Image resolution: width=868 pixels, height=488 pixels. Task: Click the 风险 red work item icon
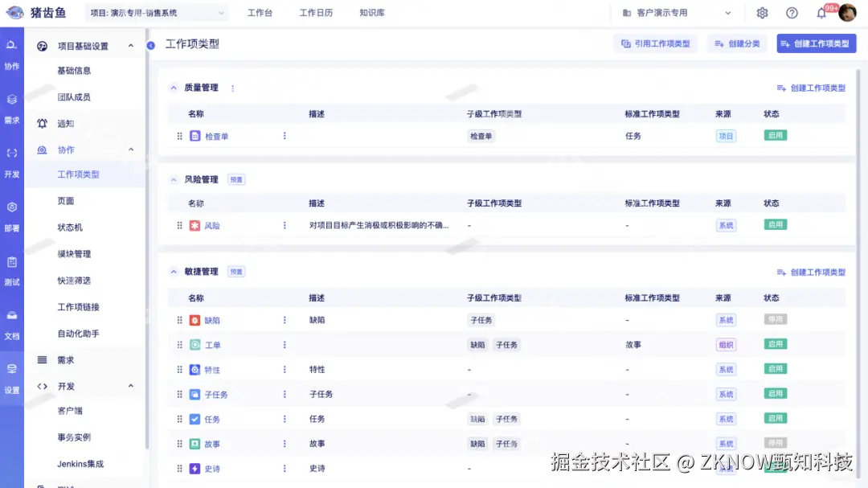(193, 224)
